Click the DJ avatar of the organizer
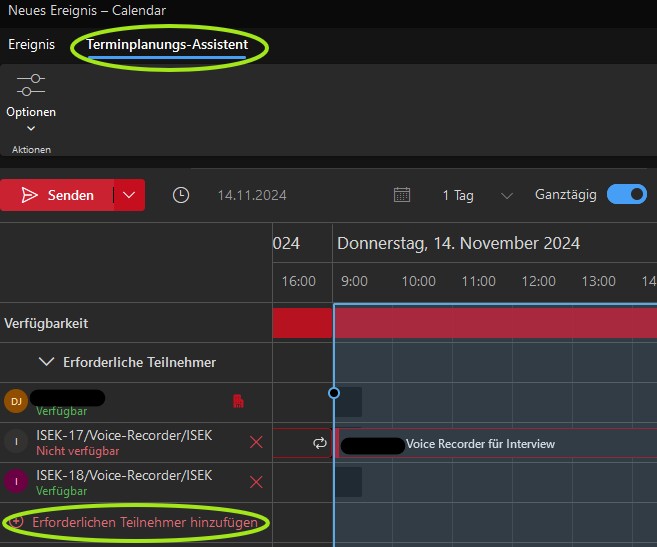657x547 pixels. click(x=16, y=402)
